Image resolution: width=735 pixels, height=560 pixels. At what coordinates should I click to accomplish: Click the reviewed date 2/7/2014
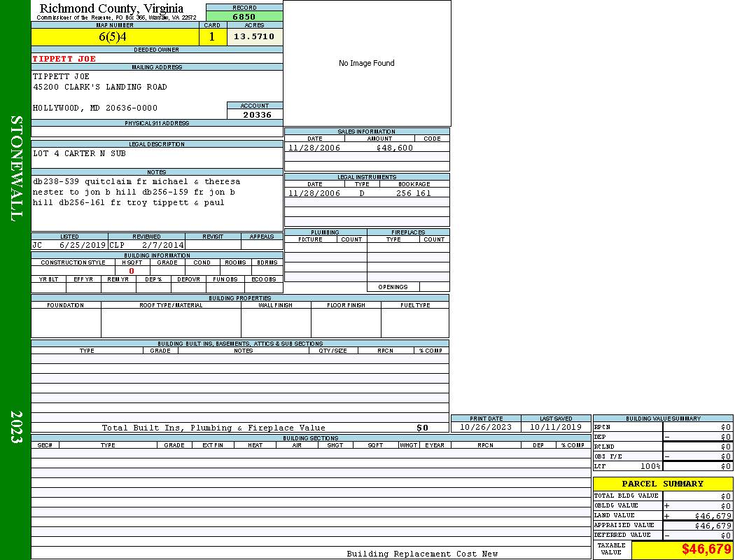[x=162, y=246]
